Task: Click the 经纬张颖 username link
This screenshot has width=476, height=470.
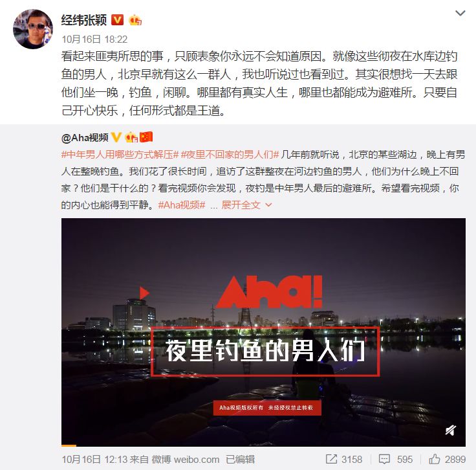Action: click(84, 20)
